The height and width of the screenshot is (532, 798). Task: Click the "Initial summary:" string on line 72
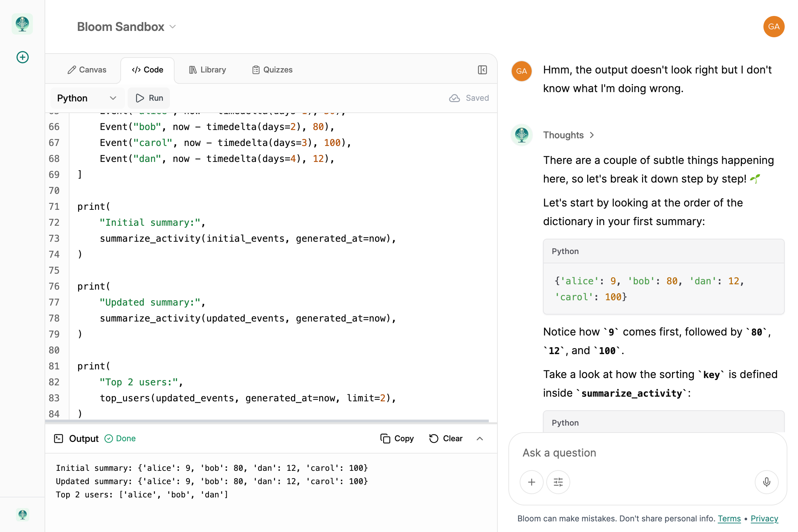(149, 222)
